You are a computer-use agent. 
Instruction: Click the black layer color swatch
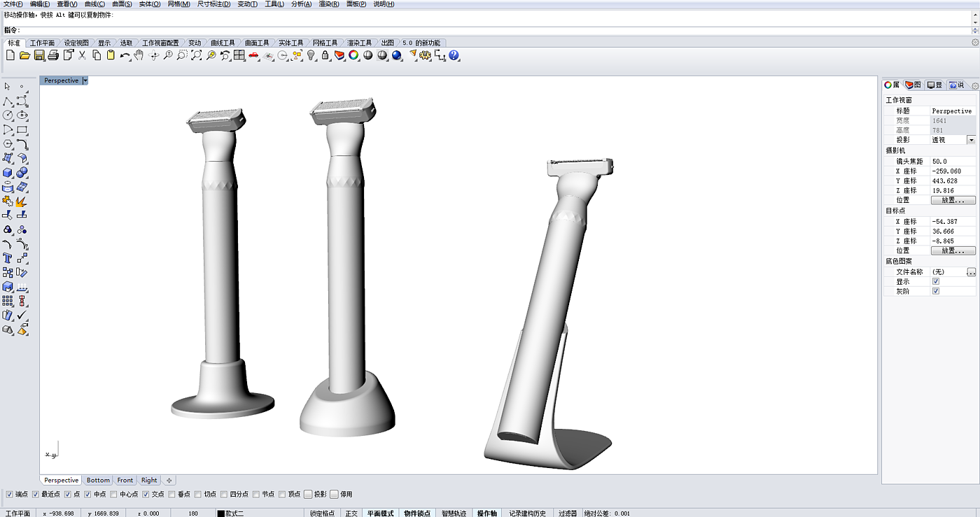[x=220, y=514]
